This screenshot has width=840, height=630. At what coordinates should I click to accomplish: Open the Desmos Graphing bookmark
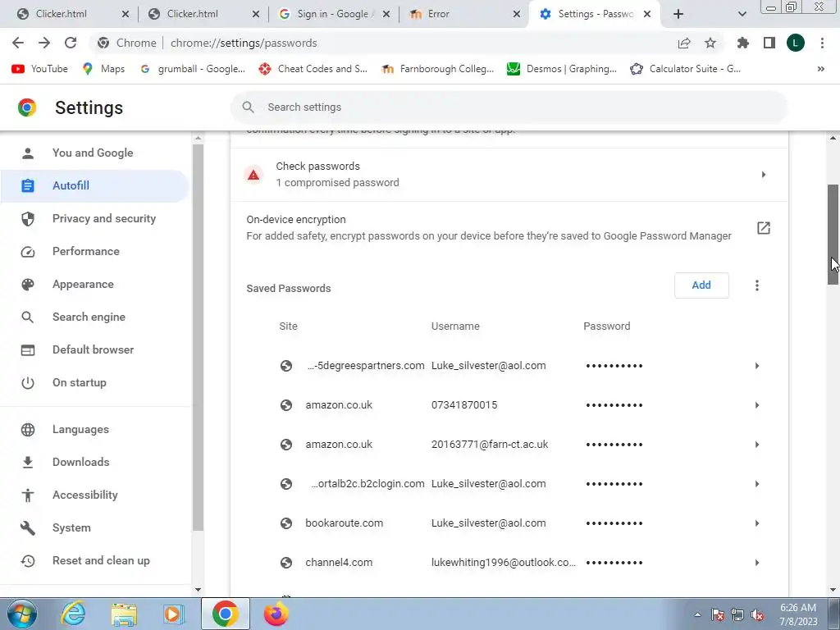pyautogui.click(x=561, y=69)
